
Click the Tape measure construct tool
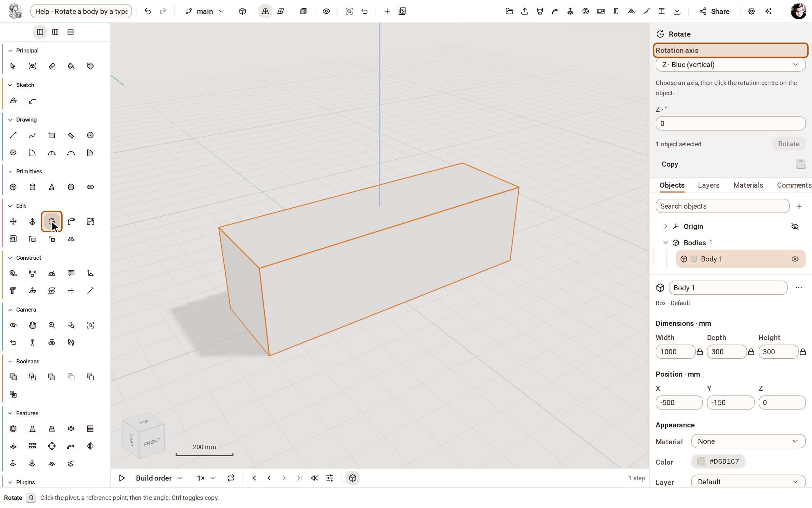(13, 273)
